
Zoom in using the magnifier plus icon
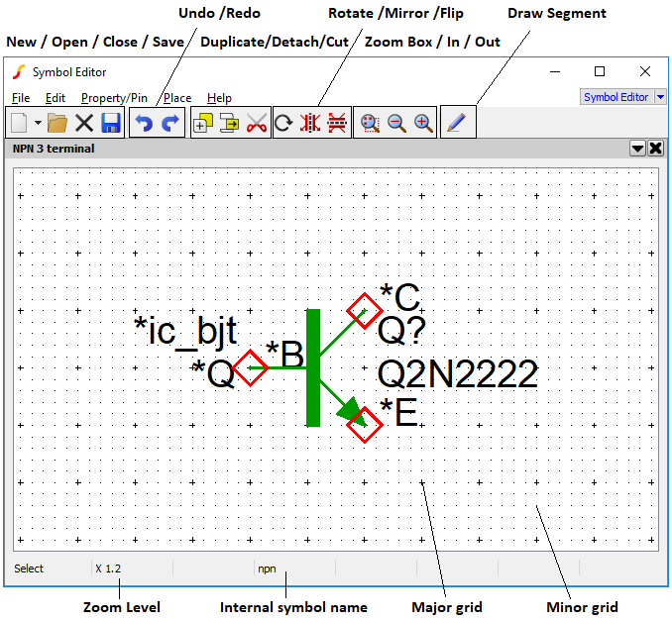click(423, 123)
